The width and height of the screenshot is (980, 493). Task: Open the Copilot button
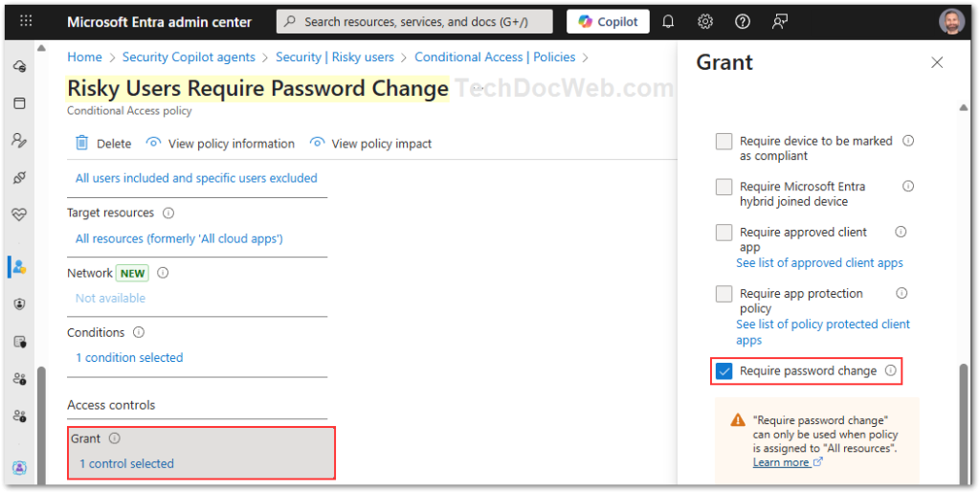point(608,21)
